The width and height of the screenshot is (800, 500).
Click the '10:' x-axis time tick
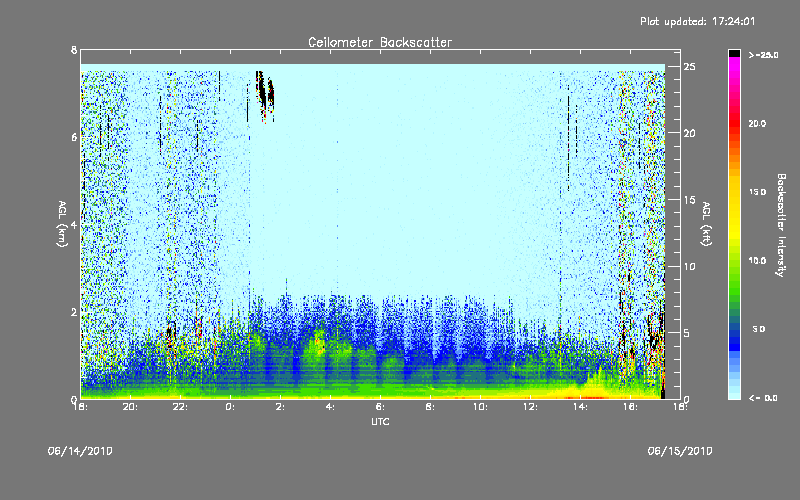click(480, 407)
